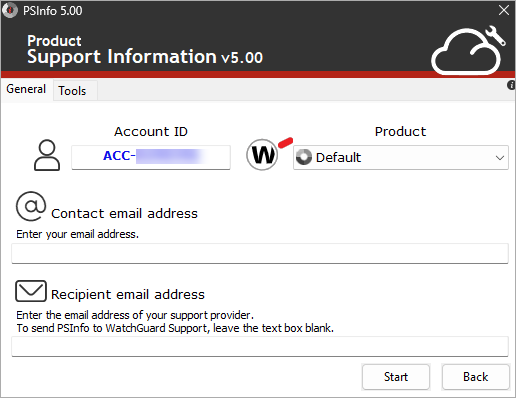Viewport: 516px width, 398px height.
Task: Focus the contact email address text box
Action: point(260,253)
